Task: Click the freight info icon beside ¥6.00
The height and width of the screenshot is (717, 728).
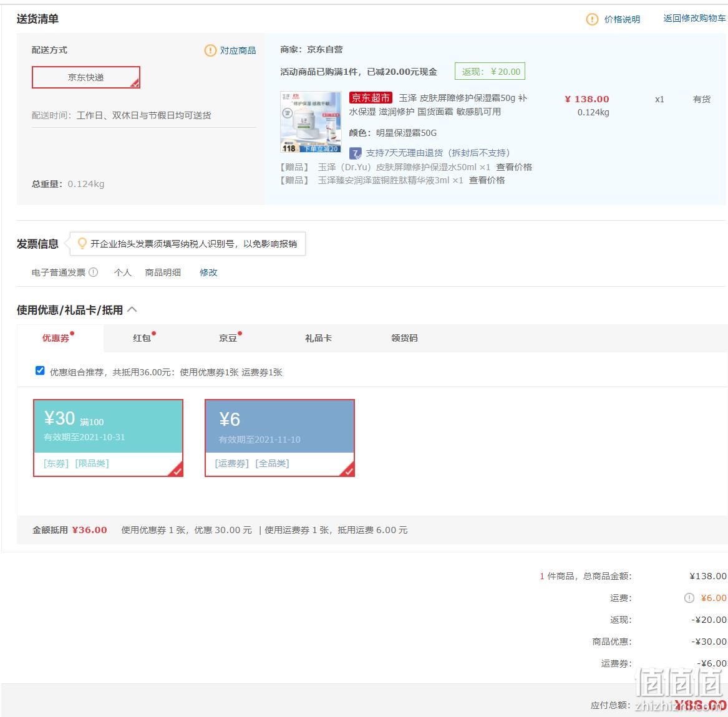Action: click(689, 598)
